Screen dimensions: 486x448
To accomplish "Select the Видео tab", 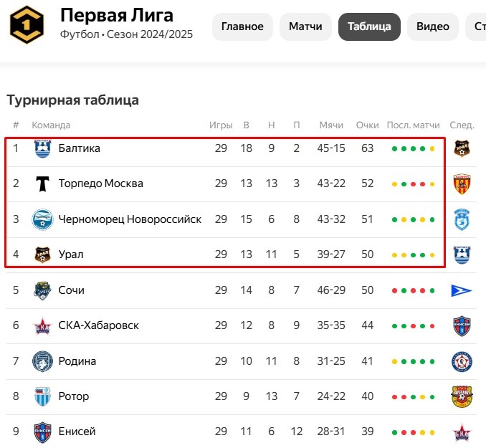I will point(433,27).
